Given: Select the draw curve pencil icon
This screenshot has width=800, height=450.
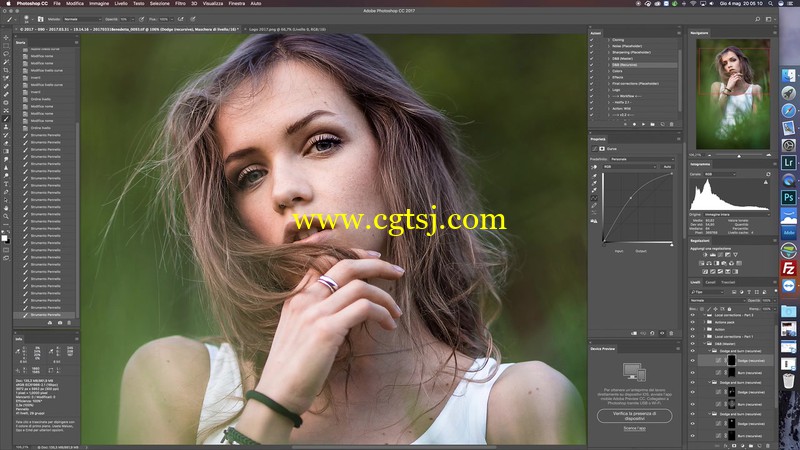Looking at the screenshot, I should [594, 206].
